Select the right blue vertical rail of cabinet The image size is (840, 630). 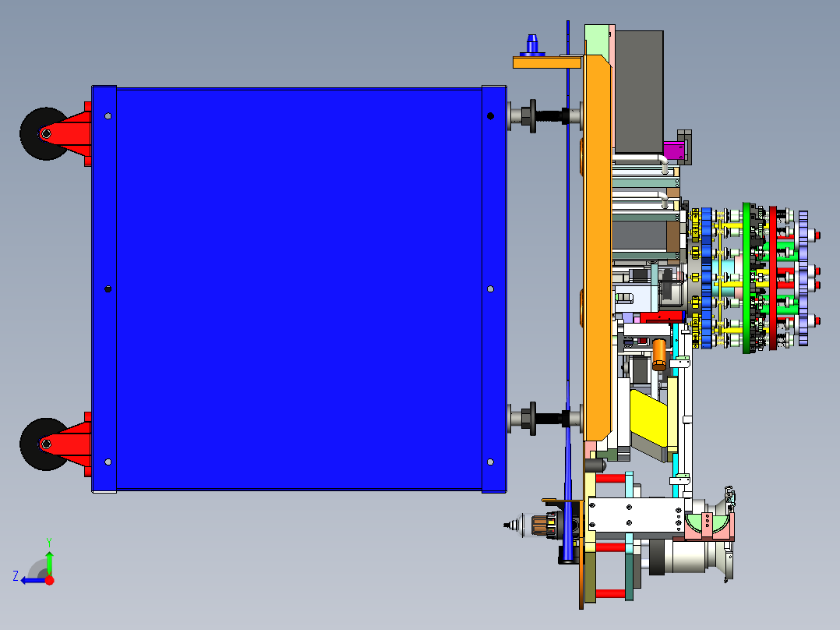pos(494,289)
